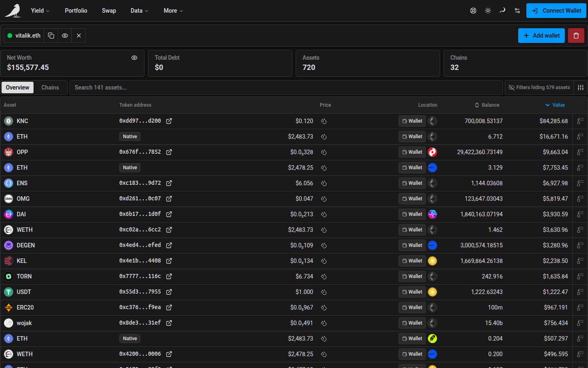Click chain icon in KEL row
The image size is (588, 368).
(432, 261)
